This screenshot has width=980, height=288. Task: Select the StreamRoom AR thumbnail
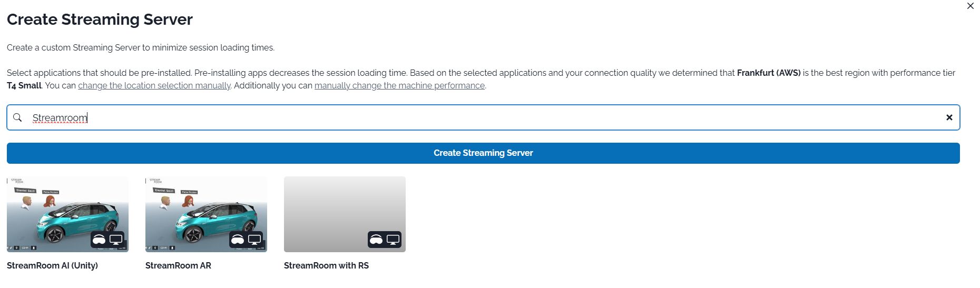[x=206, y=214]
